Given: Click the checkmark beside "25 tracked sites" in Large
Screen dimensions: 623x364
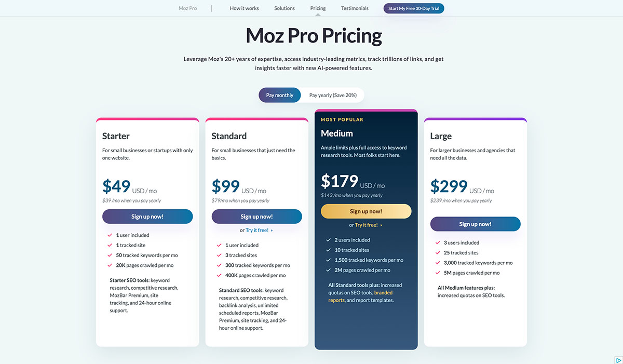Looking at the screenshot, I should pos(438,252).
